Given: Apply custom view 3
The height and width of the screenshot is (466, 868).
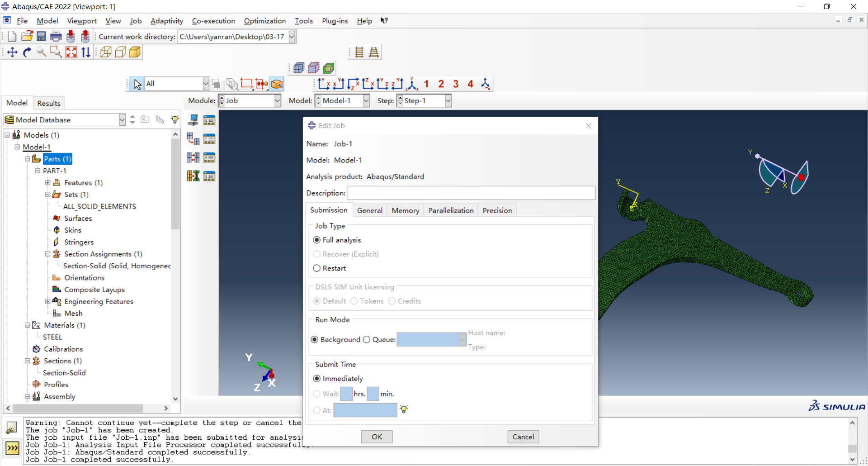Looking at the screenshot, I should click(x=456, y=84).
